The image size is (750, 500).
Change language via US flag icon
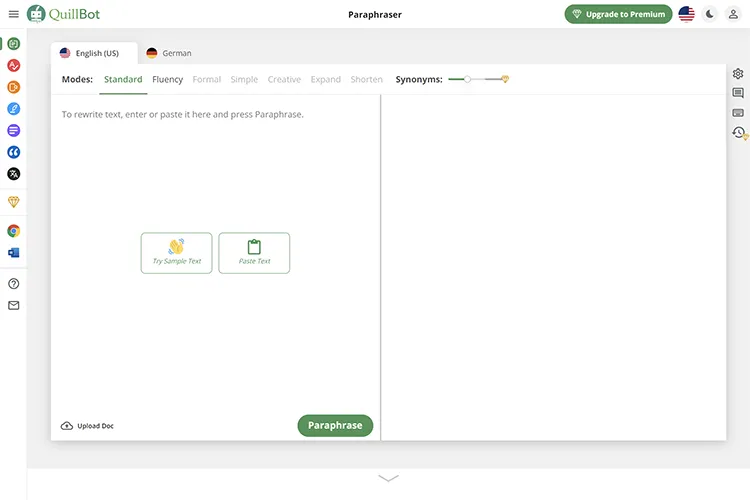(x=686, y=14)
